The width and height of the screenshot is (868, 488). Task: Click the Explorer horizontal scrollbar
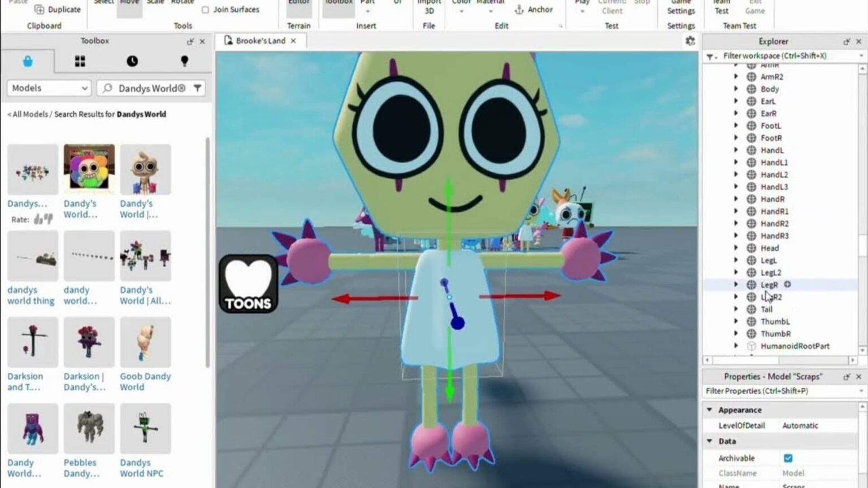click(x=746, y=360)
